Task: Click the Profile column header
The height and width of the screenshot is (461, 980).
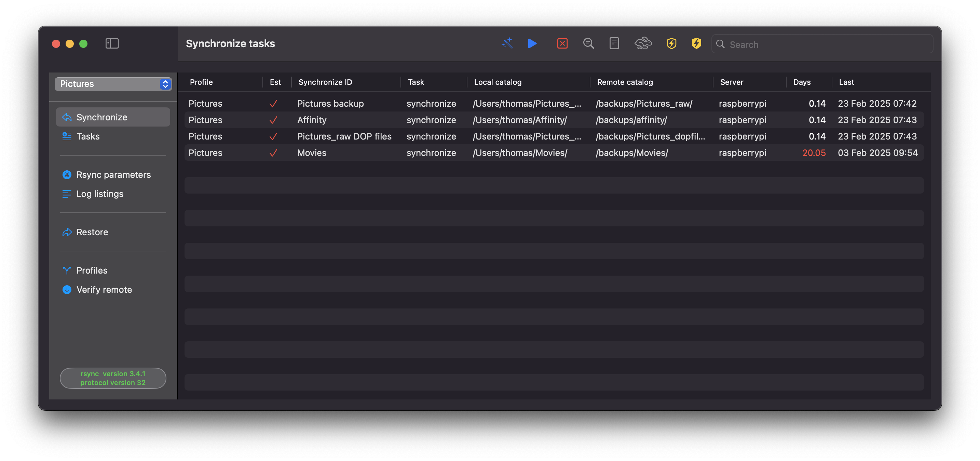Action: [x=201, y=82]
